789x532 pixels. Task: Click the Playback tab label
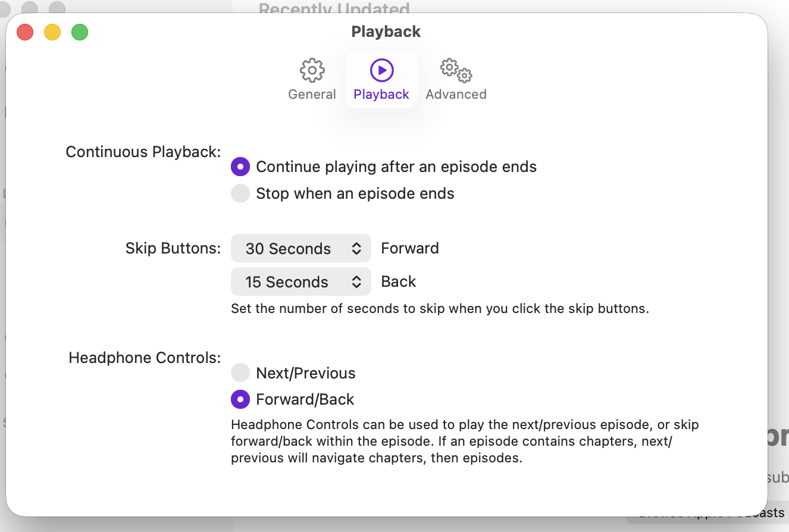[381, 94]
